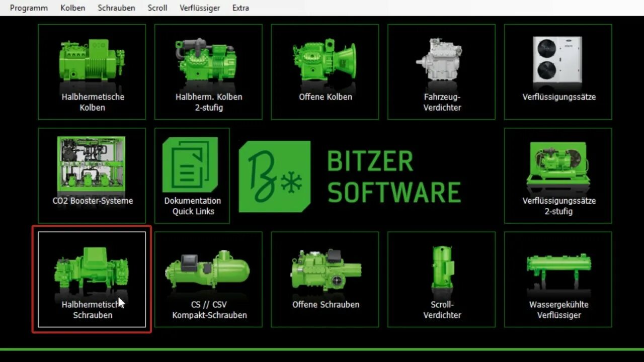This screenshot has width=644, height=362.
Task: Open the Schrauben menu
Action: (116, 8)
